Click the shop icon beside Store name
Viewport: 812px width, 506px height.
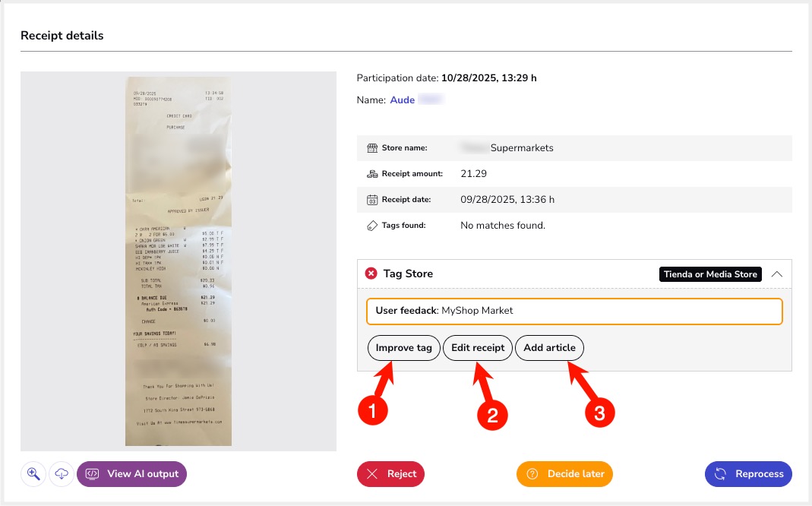click(372, 148)
